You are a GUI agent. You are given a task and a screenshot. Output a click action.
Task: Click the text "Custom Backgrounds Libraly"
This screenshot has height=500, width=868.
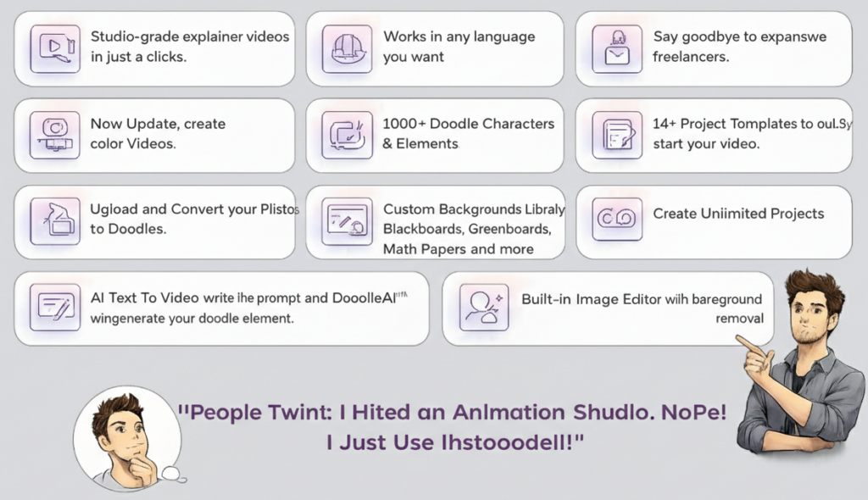click(x=474, y=209)
